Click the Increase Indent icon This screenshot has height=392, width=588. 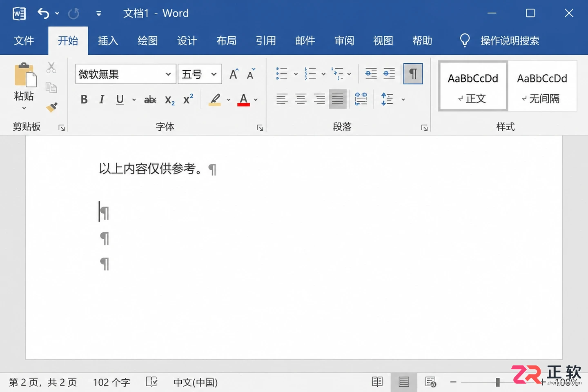click(x=389, y=74)
